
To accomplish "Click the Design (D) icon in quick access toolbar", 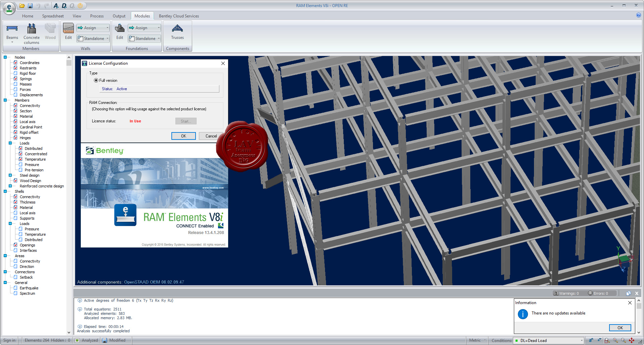I will 64,6.
